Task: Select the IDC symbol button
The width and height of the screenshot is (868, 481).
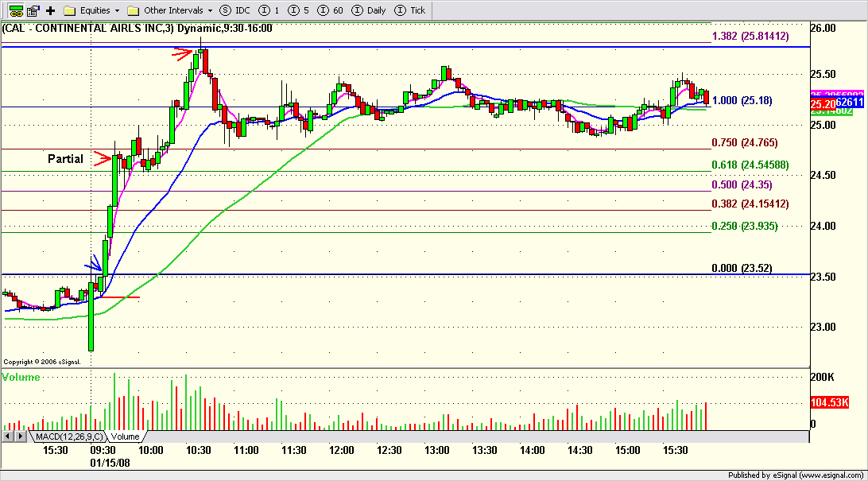Action: click(234, 10)
